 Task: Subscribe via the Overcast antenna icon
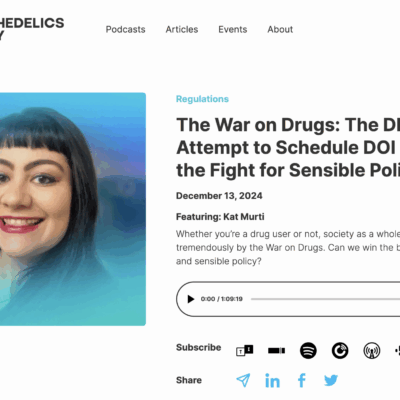[x=371, y=350]
